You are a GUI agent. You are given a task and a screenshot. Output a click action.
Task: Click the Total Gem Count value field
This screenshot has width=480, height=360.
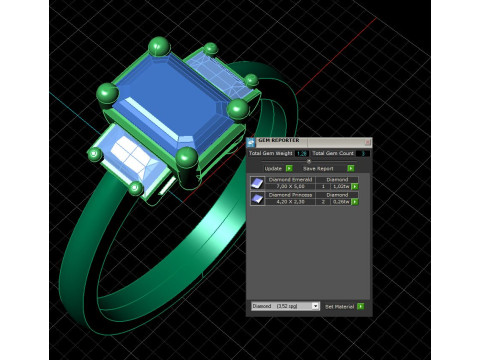363,153
